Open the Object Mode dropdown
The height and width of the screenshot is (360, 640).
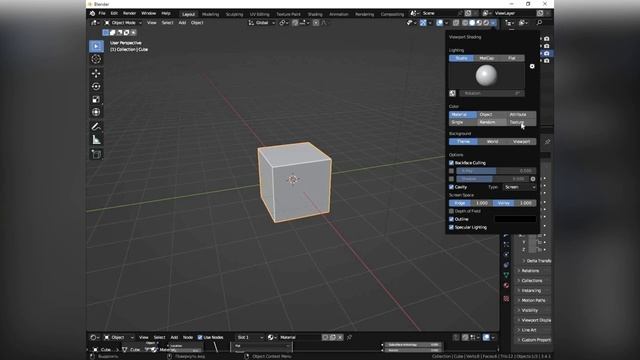(123, 23)
